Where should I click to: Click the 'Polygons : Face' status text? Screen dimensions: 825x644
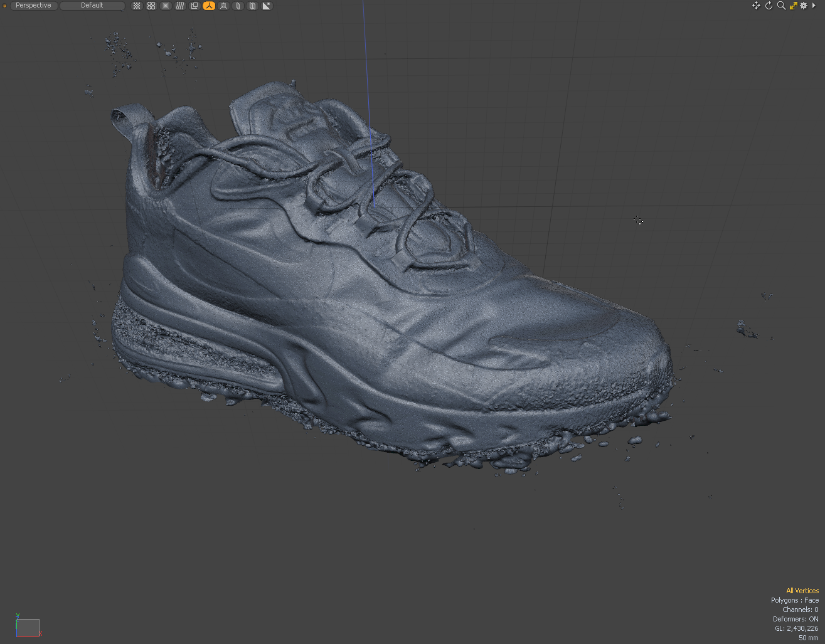coord(795,600)
